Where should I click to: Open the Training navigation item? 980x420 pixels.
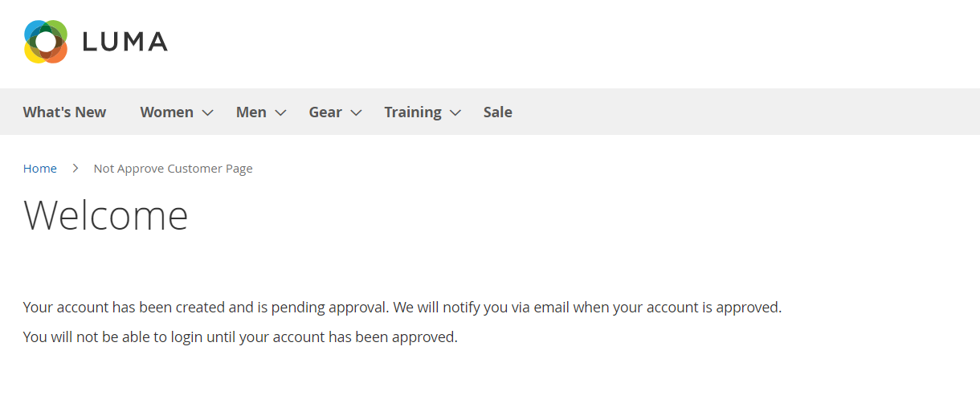[x=412, y=112]
